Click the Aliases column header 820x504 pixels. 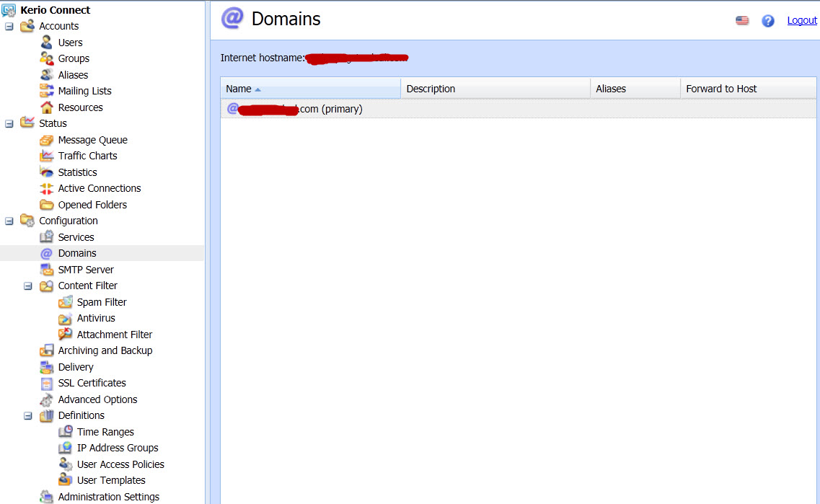click(635, 89)
